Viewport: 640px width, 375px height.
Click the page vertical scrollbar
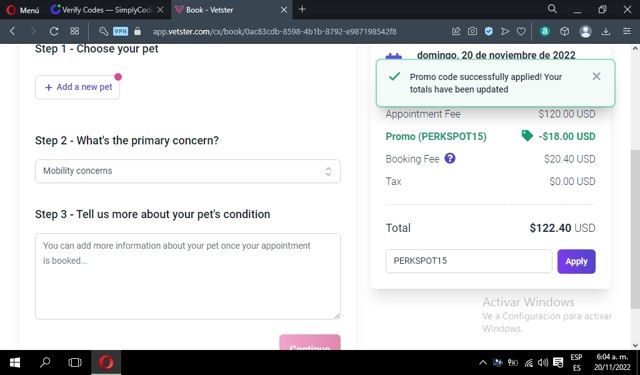click(635, 229)
